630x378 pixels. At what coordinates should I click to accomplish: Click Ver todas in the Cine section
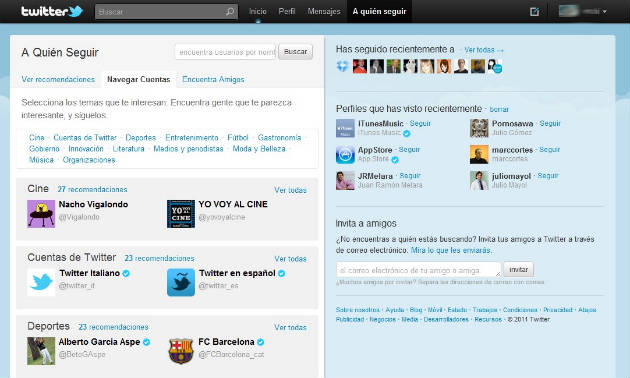pyautogui.click(x=290, y=190)
